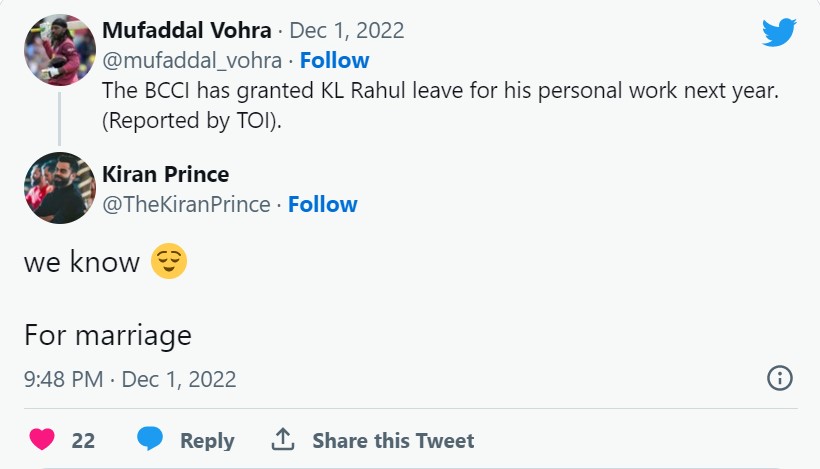Open the Twitter info circle icon

(779, 378)
